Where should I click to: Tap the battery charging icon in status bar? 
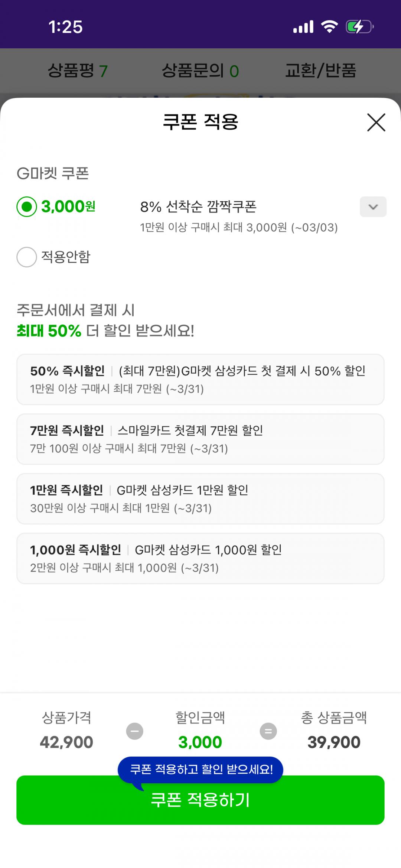pyautogui.click(x=359, y=27)
